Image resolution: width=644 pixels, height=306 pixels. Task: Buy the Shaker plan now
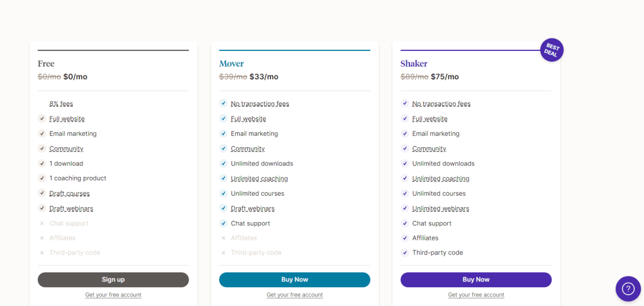(476, 280)
